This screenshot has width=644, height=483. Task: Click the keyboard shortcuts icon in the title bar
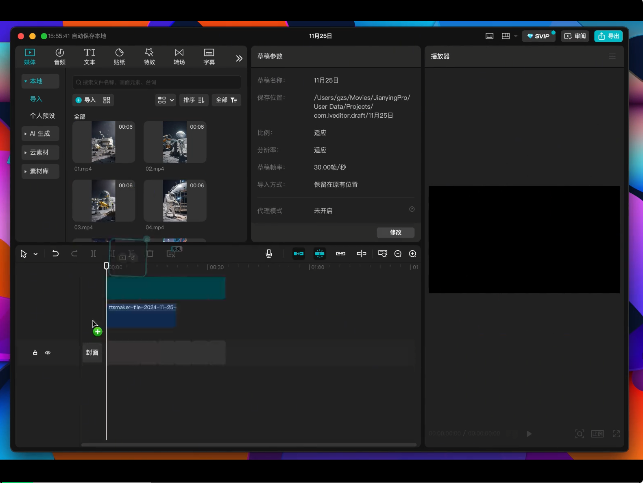(x=489, y=36)
